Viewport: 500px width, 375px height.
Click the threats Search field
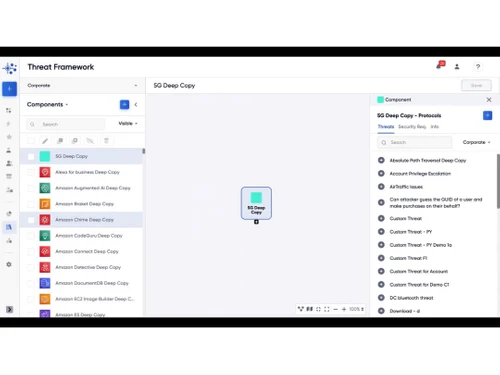415,142
